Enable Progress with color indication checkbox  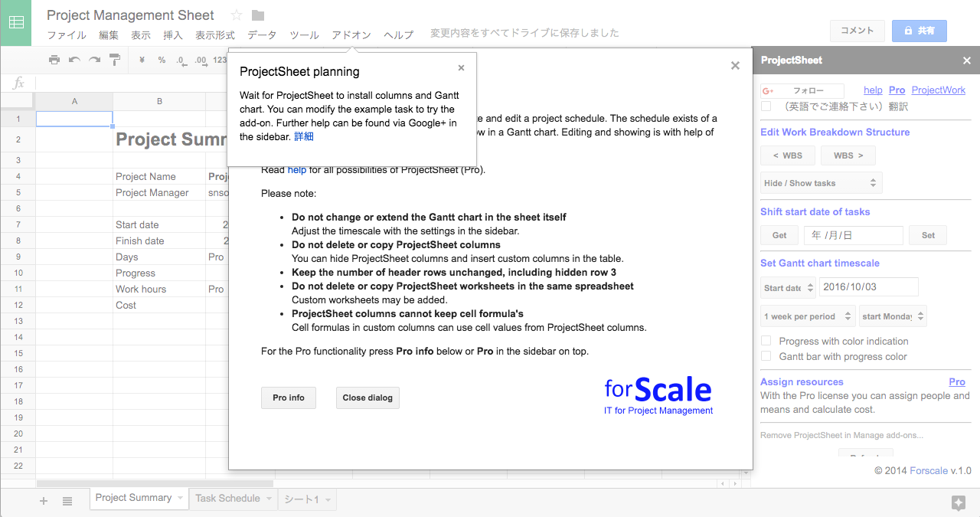[766, 341]
